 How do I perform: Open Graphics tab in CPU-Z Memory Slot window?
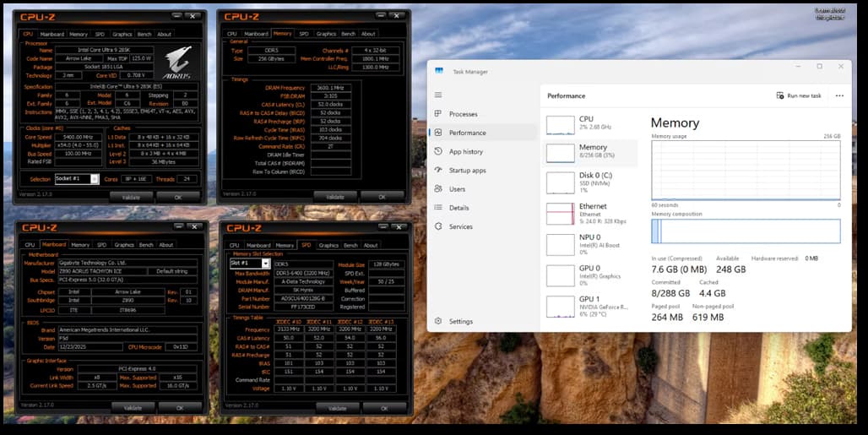click(x=328, y=245)
